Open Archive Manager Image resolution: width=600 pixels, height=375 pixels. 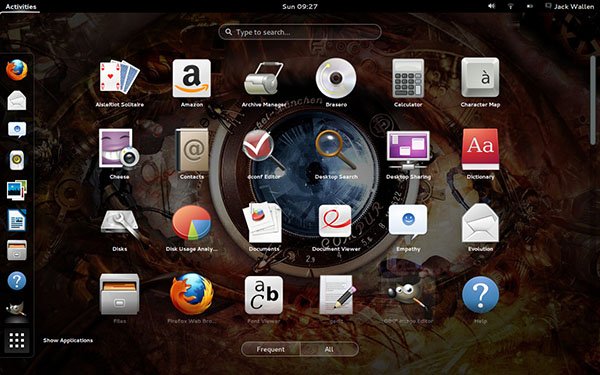click(264, 78)
